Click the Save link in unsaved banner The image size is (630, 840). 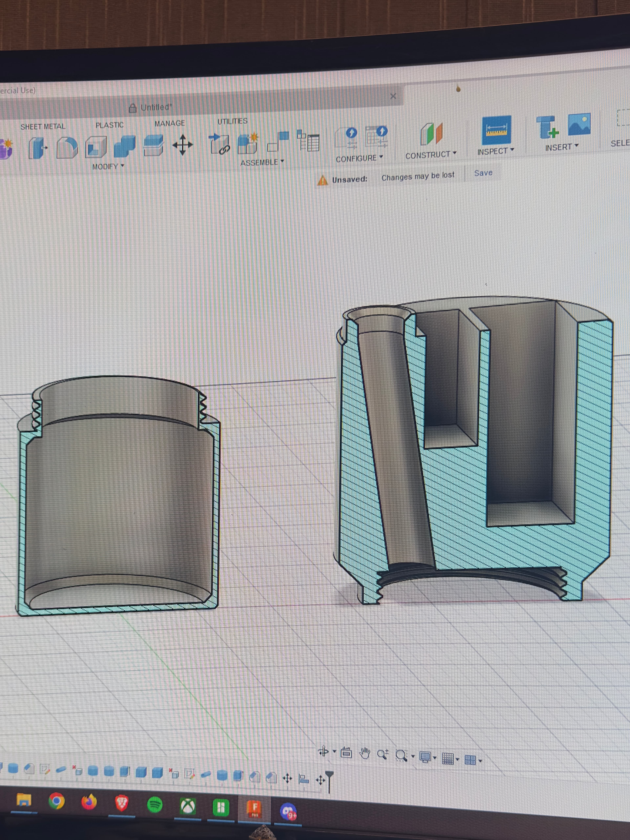[x=483, y=173]
